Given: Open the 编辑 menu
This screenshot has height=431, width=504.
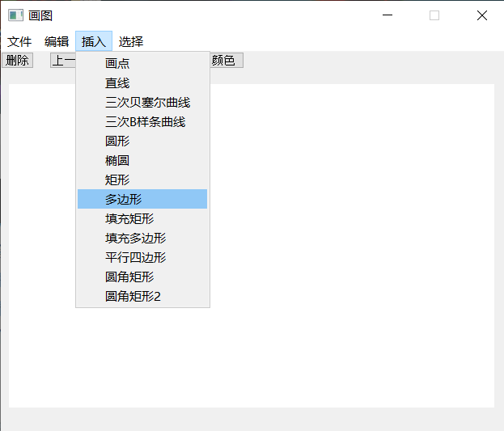Looking at the screenshot, I should [x=57, y=41].
